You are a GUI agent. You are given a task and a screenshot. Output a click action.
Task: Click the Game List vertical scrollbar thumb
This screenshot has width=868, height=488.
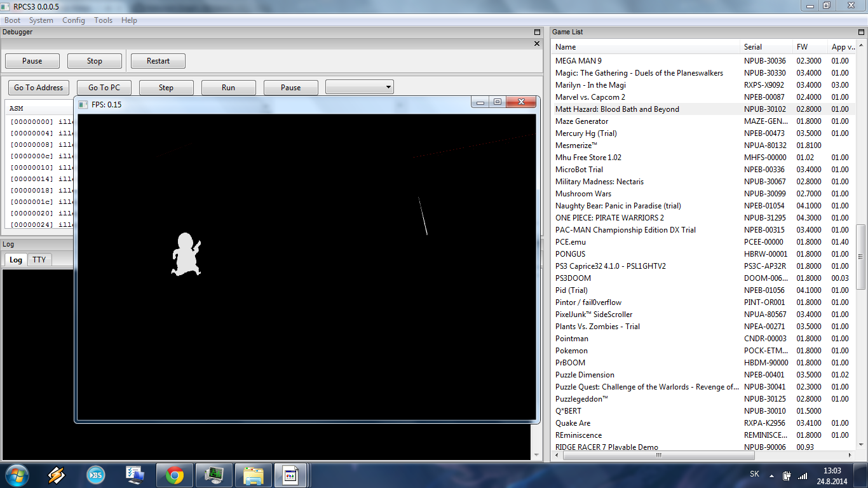coord(861,257)
